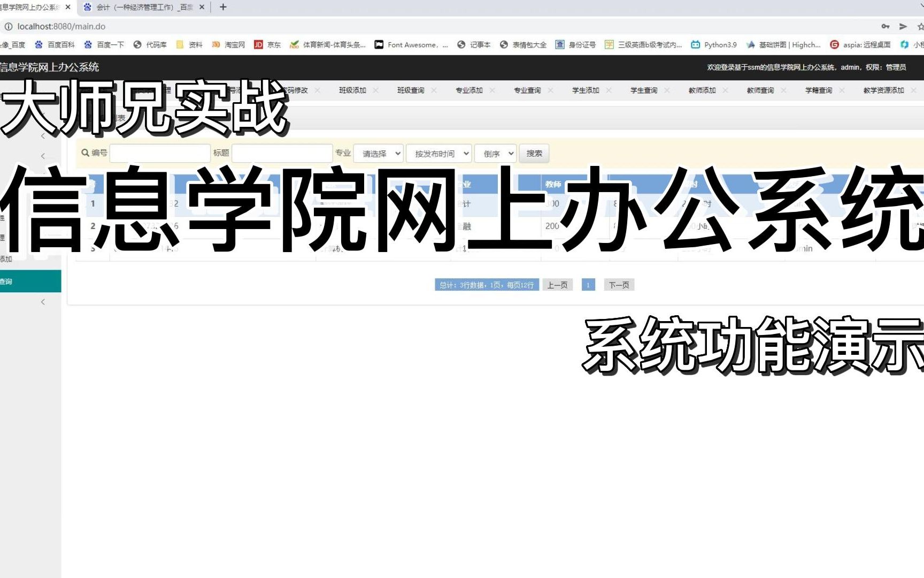Image resolution: width=924 pixels, height=578 pixels.
Task: Open the aspia 远程桌面 bookmark
Action: (x=860, y=45)
